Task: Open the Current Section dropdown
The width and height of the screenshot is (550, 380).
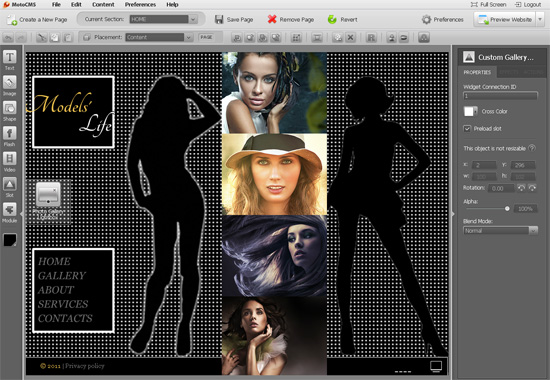Action: (163, 19)
